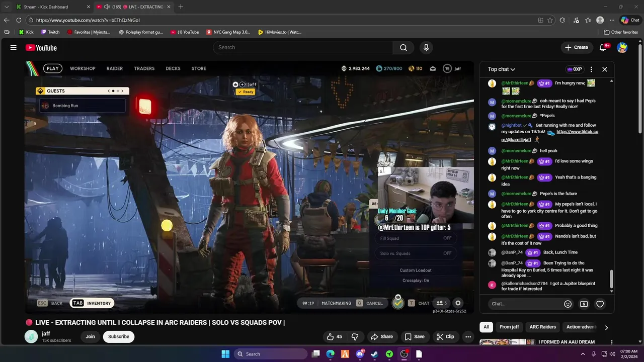Subscribe to jaff channel
The image size is (644, 362).
119,337
